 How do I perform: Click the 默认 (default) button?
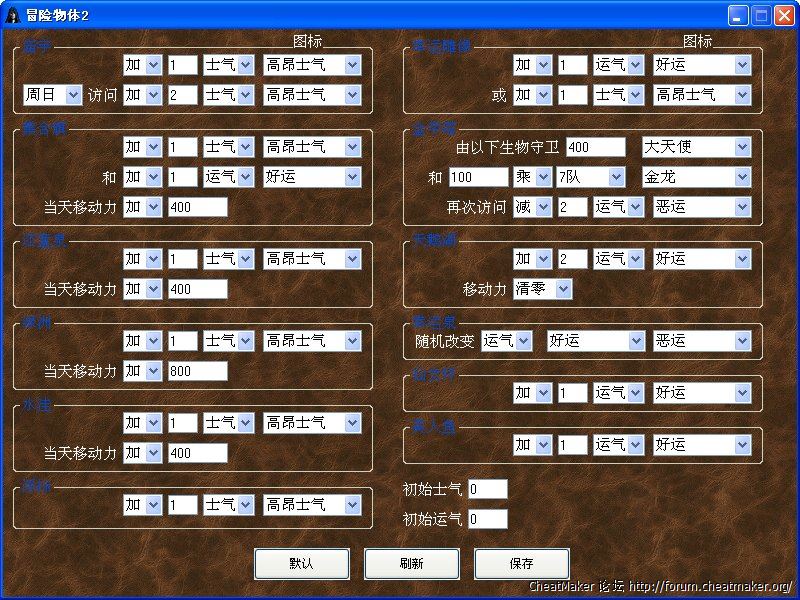pos(301,563)
